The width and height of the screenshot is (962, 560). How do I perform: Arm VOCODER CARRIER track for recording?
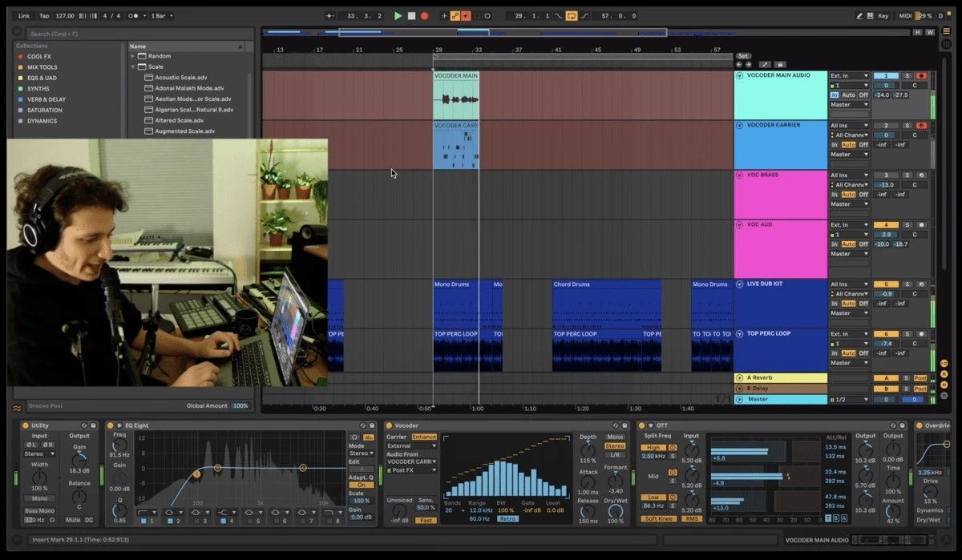tap(922, 126)
